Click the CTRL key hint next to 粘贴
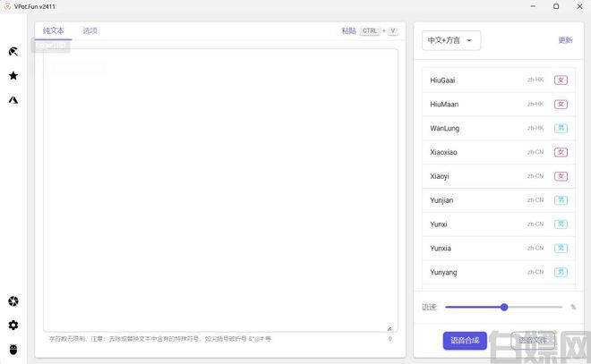The width and height of the screenshot is (591, 364). pyautogui.click(x=370, y=31)
